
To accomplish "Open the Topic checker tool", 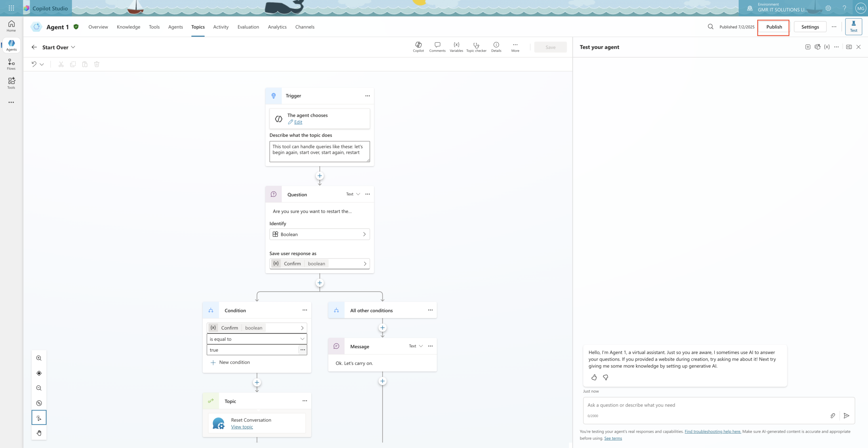I will [476, 47].
